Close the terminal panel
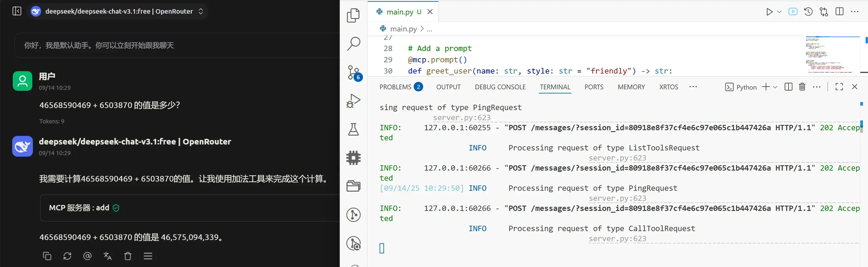 [855, 87]
